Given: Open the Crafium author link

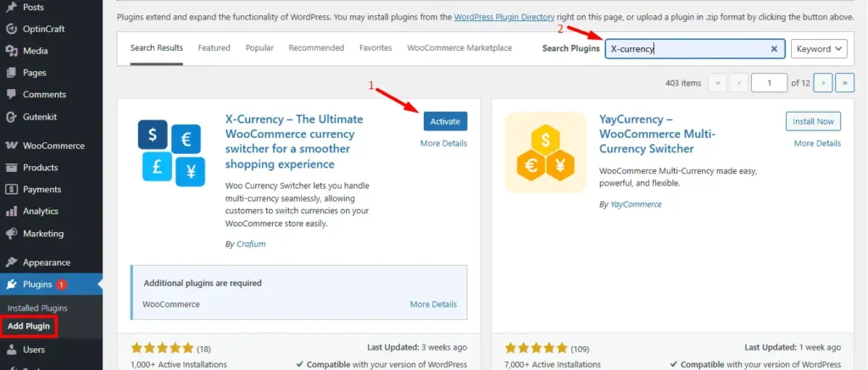Looking at the screenshot, I should (x=251, y=244).
